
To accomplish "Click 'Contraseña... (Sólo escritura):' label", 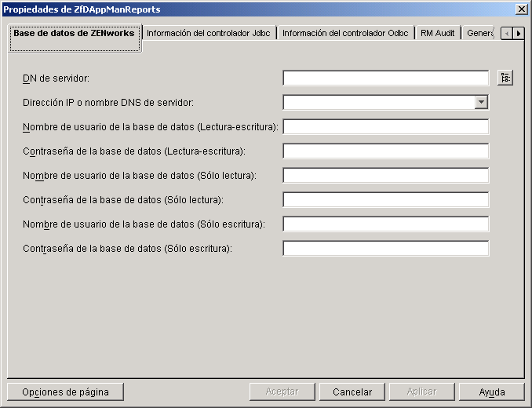I will pos(128,249).
